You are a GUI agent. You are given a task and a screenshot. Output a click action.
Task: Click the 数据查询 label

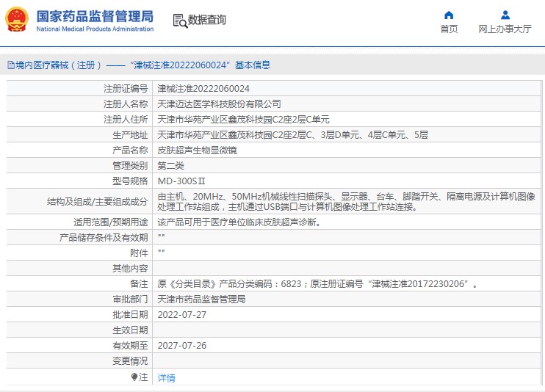(207, 20)
